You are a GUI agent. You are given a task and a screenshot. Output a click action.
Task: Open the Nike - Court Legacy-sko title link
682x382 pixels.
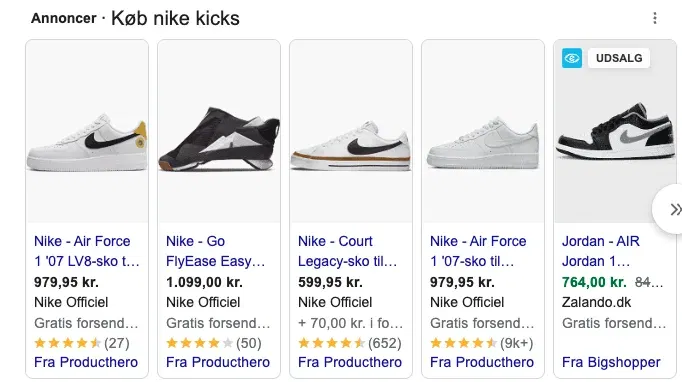click(x=347, y=251)
